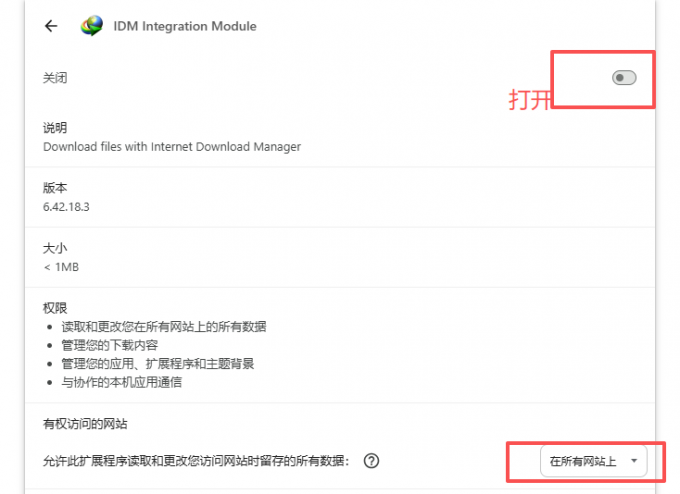Click the 权限 section heading
Image resolution: width=680 pixels, height=494 pixels.
(x=55, y=308)
